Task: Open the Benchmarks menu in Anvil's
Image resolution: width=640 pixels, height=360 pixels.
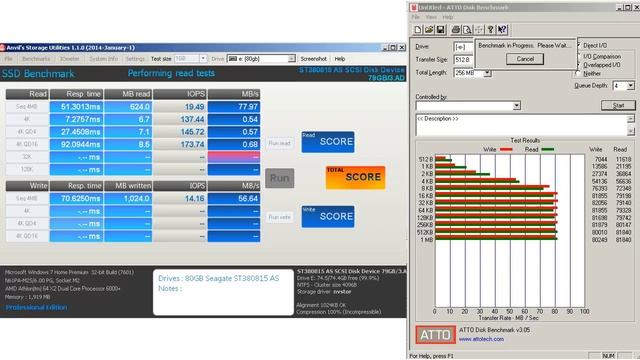Action: [36, 59]
